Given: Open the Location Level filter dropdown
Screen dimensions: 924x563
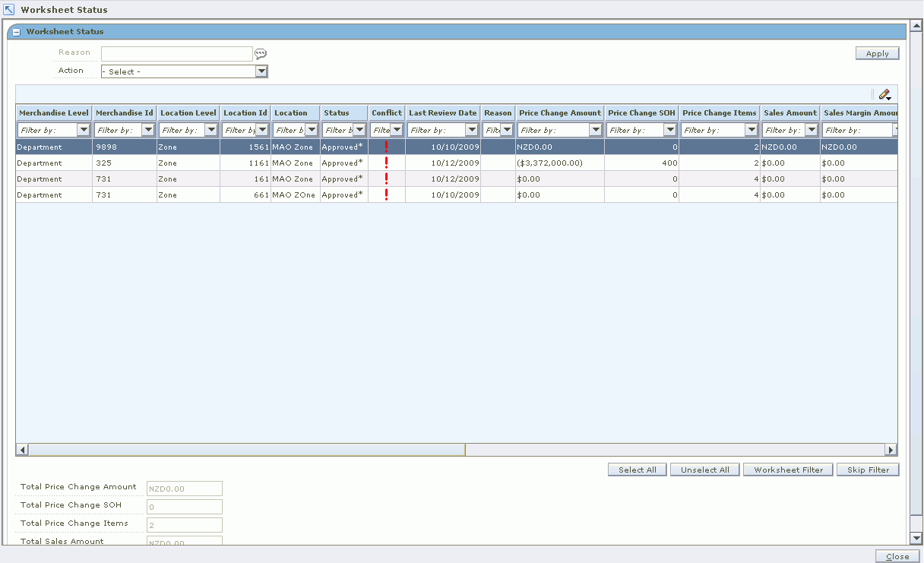Looking at the screenshot, I should pos(211,130).
